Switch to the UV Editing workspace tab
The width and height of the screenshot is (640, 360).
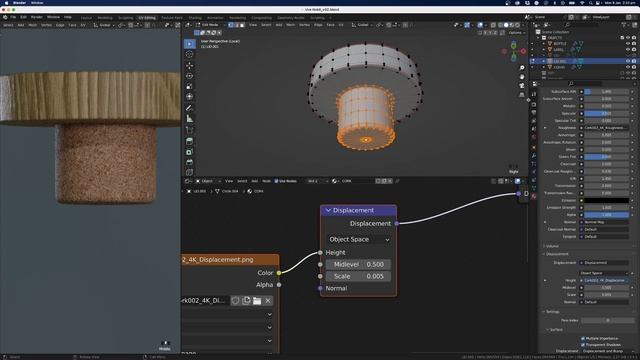click(147, 18)
